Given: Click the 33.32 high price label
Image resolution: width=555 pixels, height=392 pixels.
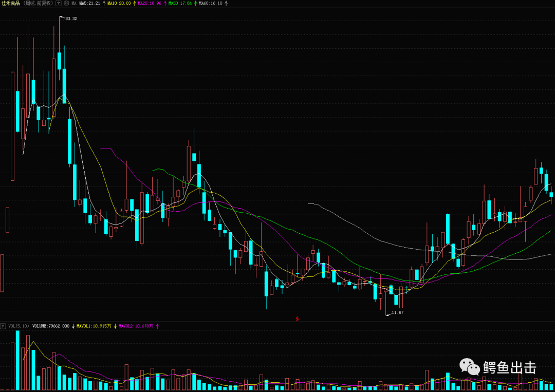Looking at the screenshot, I should click(x=71, y=18).
